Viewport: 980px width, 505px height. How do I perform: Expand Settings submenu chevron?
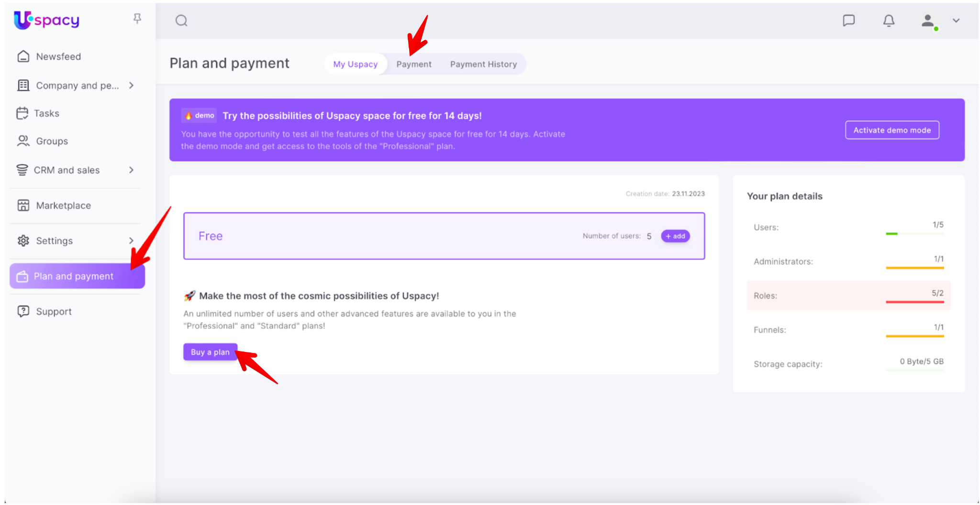pos(131,241)
